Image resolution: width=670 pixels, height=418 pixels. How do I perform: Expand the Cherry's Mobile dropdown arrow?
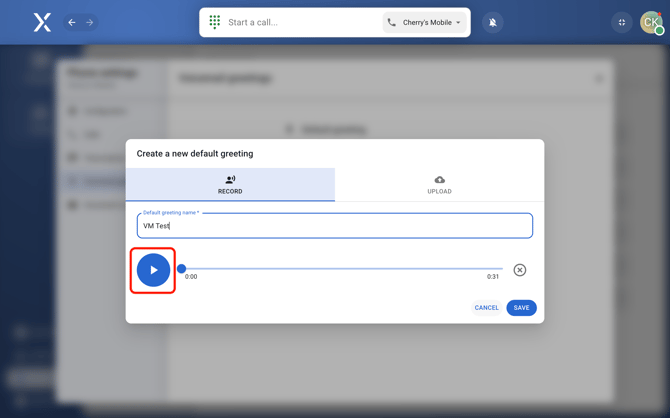(x=459, y=22)
